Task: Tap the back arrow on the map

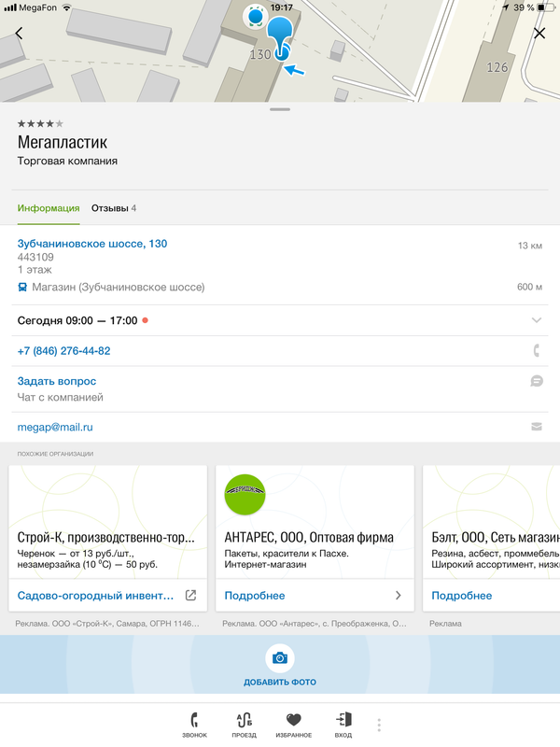Action: pos(19,34)
